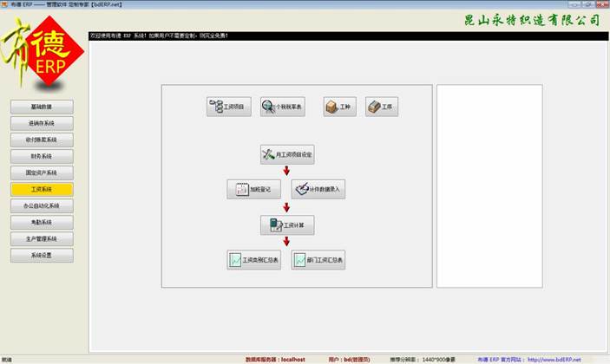Open the 收付账款系统 sidebar module
The image size is (610, 364).
click(42, 140)
